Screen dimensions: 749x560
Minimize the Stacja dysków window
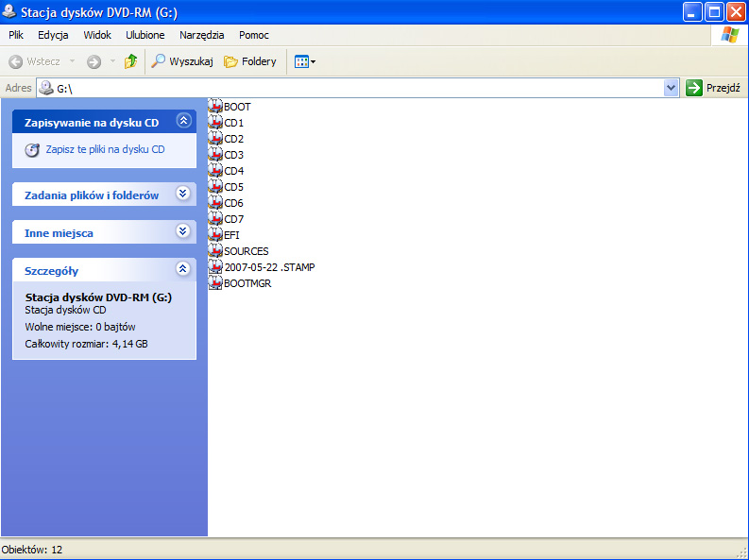692,12
